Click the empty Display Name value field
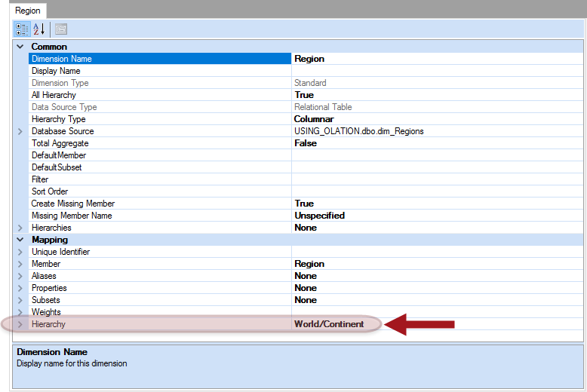Image resolution: width=587 pixels, height=392 pixels. [x=436, y=71]
